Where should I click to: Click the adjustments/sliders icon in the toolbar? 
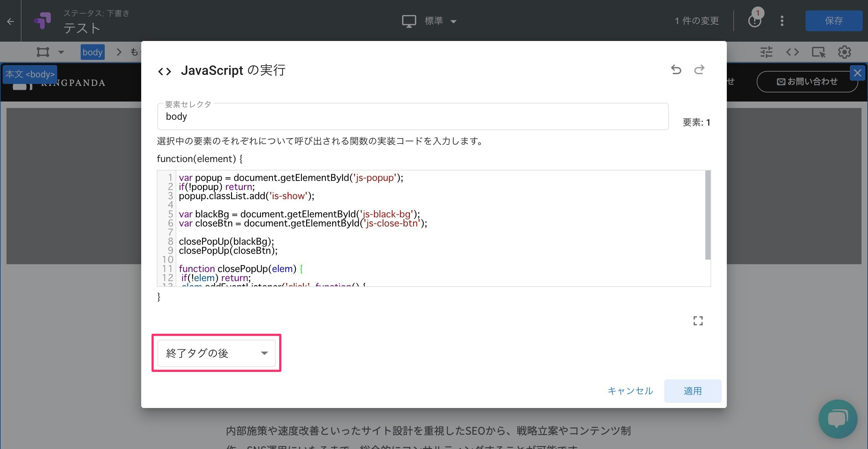click(x=766, y=52)
